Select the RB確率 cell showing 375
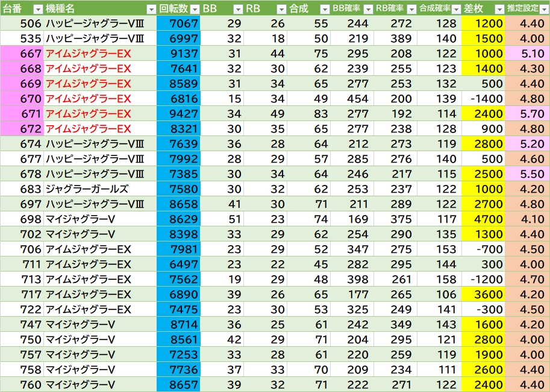The height and width of the screenshot is (392, 550). point(395,219)
